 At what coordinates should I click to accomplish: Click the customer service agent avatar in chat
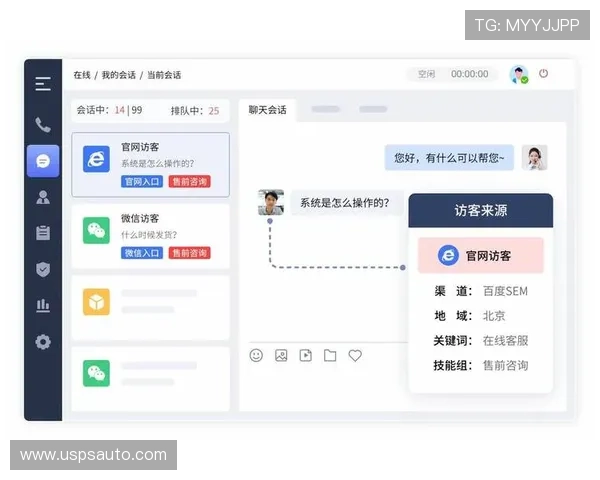point(535,157)
